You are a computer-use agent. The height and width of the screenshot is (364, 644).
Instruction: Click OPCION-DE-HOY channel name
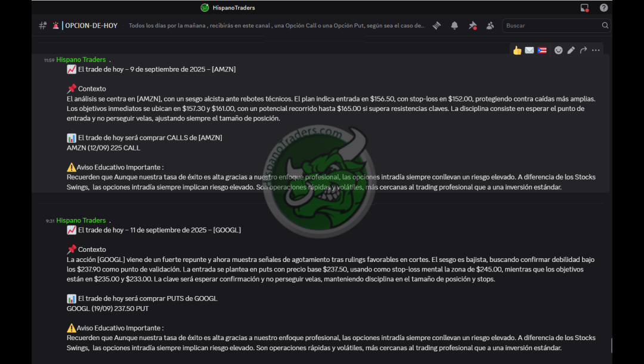pyautogui.click(x=91, y=26)
